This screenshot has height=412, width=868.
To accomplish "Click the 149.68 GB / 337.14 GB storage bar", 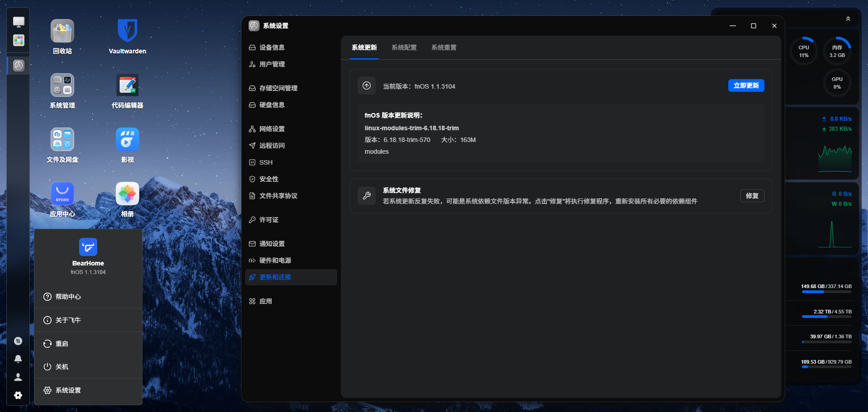I will click(x=826, y=292).
